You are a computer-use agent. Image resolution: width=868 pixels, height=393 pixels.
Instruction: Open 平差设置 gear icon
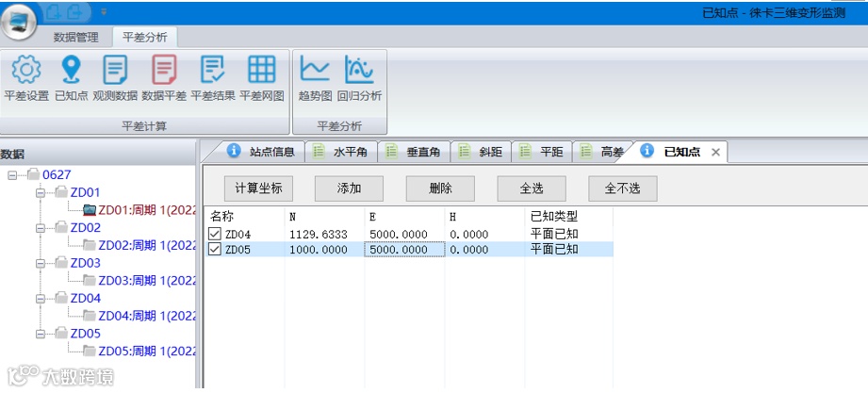pyautogui.click(x=26, y=70)
